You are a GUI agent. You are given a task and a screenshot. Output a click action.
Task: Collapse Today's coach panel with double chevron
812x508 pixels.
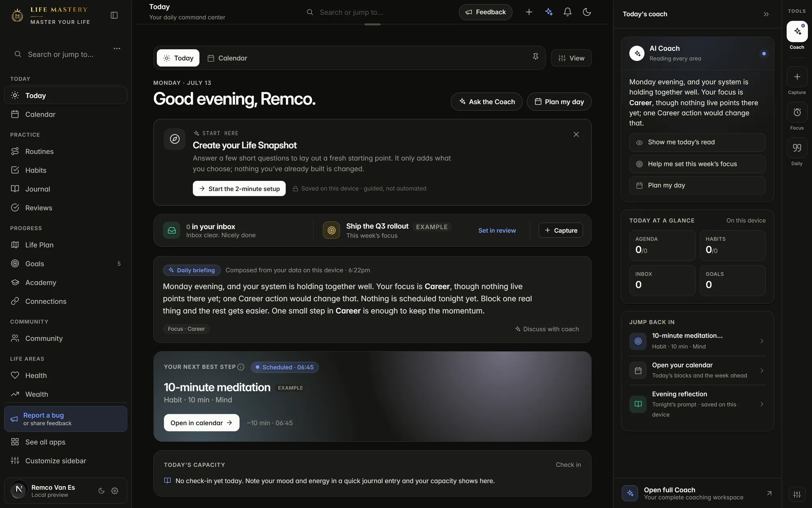point(766,14)
